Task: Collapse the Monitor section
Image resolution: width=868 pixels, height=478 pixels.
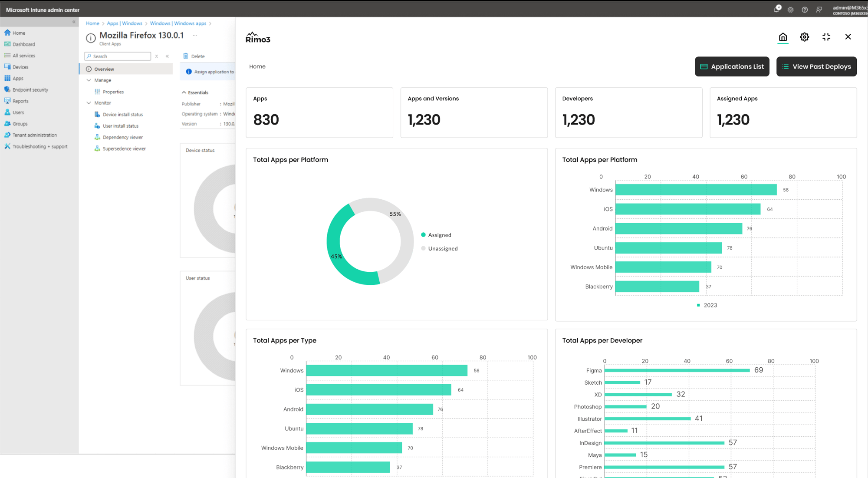Action: 89,103
